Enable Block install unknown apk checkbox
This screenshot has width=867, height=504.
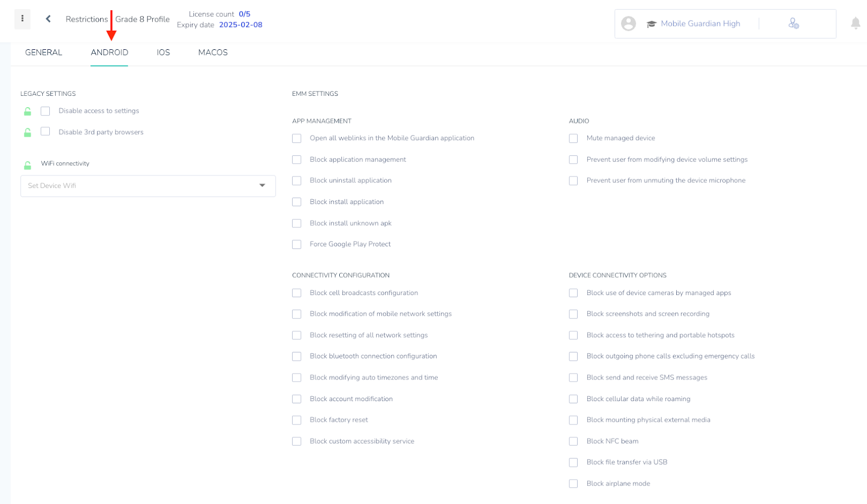tap(296, 223)
